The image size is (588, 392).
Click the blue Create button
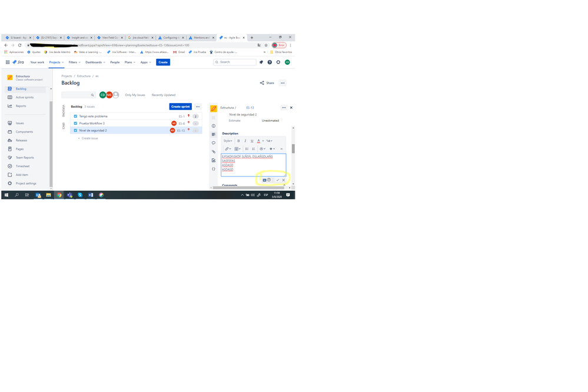(163, 62)
